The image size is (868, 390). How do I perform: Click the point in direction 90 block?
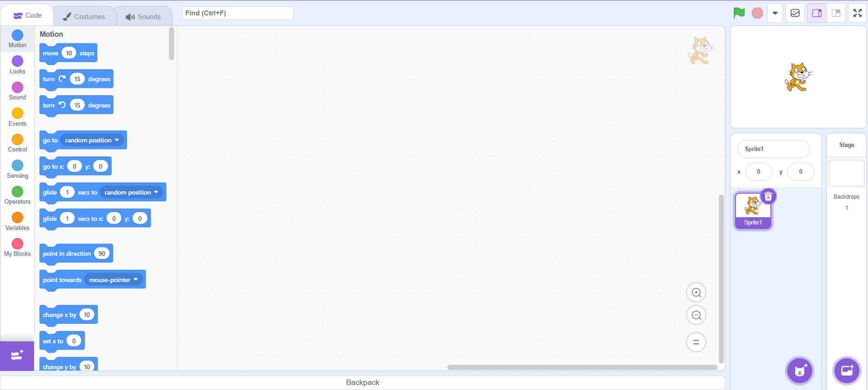(x=76, y=253)
